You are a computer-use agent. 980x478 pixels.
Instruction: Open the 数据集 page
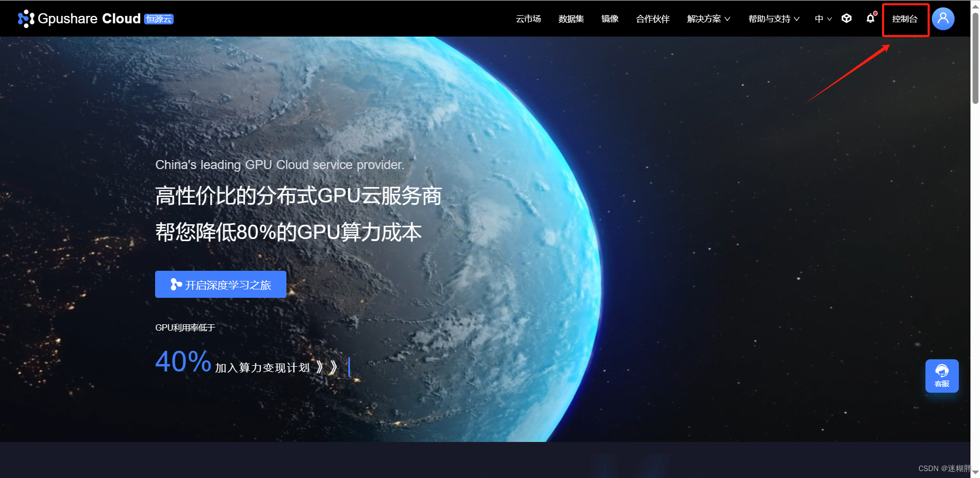(x=571, y=19)
